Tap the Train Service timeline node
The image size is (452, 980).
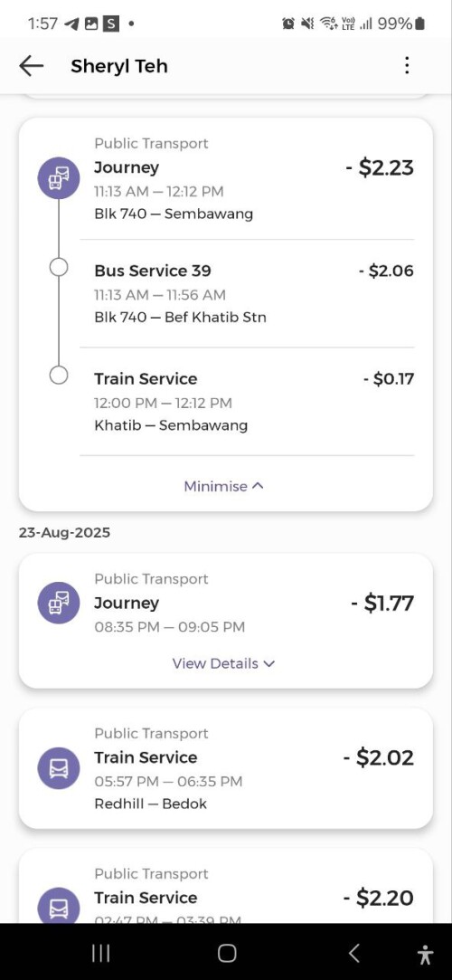(x=59, y=376)
